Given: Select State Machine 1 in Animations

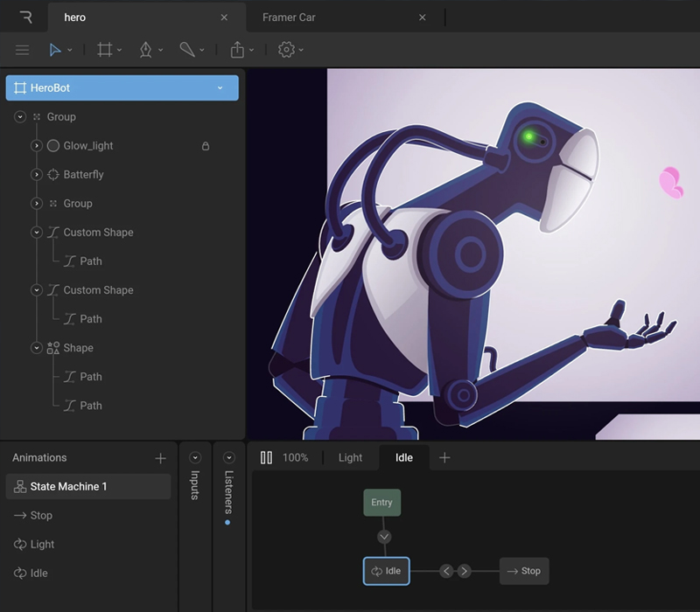Looking at the screenshot, I should pos(87,487).
